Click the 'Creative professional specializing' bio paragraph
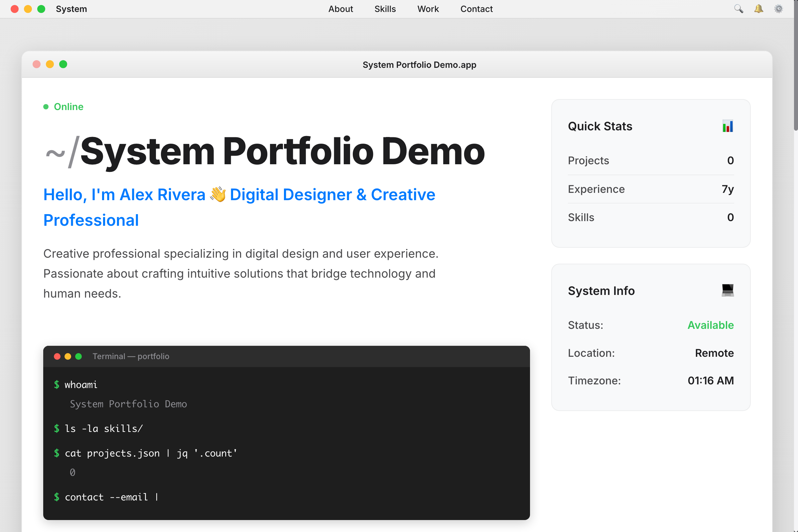Viewport: 798px width, 532px height. click(x=241, y=273)
